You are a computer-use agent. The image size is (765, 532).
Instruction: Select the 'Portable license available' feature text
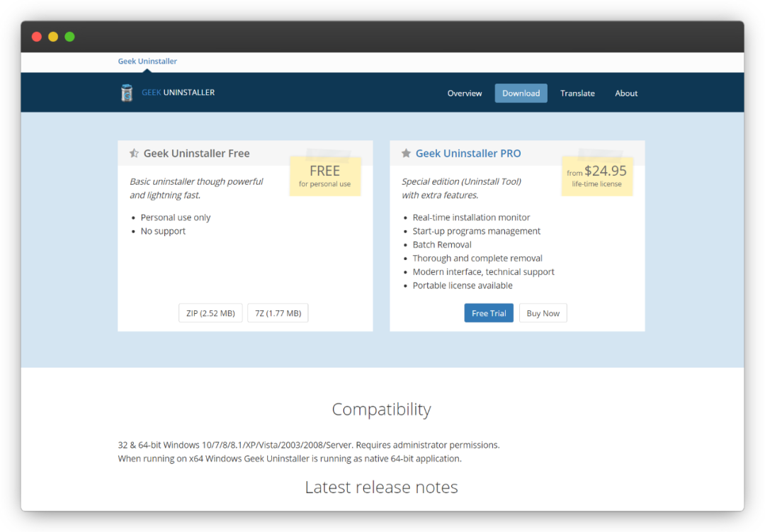pos(463,285)
